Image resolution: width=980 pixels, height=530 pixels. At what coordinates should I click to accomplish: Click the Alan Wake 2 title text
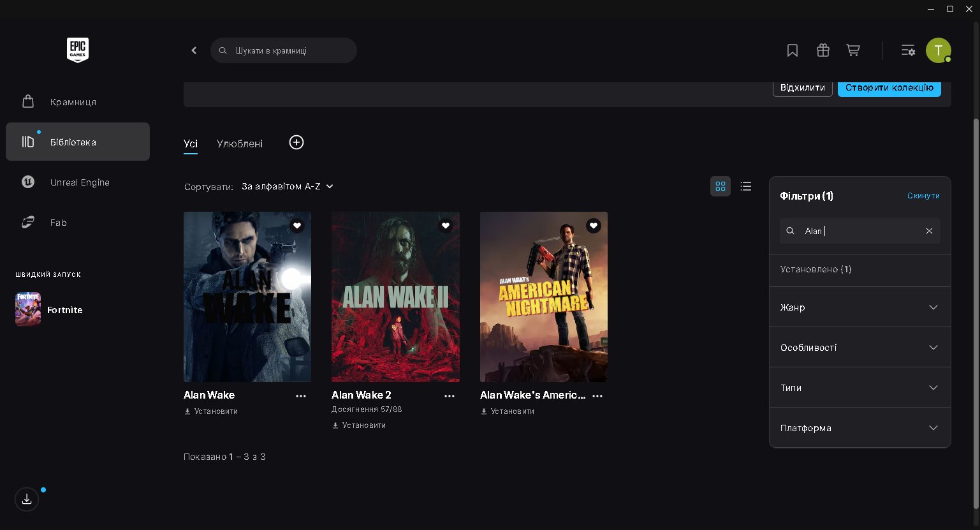pos(362,395)
